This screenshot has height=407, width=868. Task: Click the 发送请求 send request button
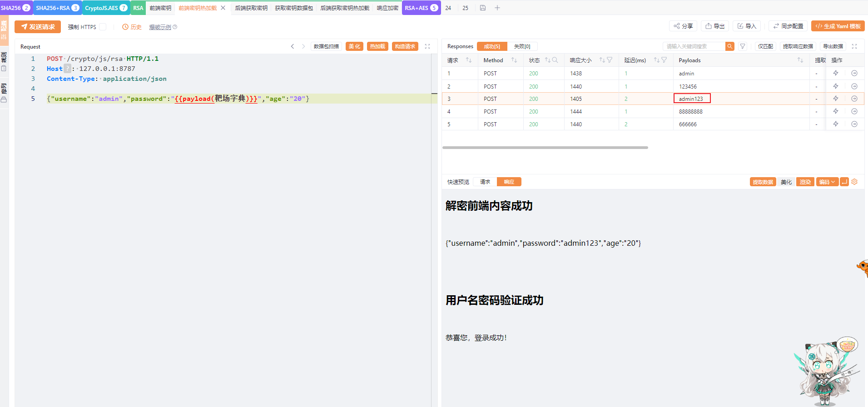tap(38, 27)
